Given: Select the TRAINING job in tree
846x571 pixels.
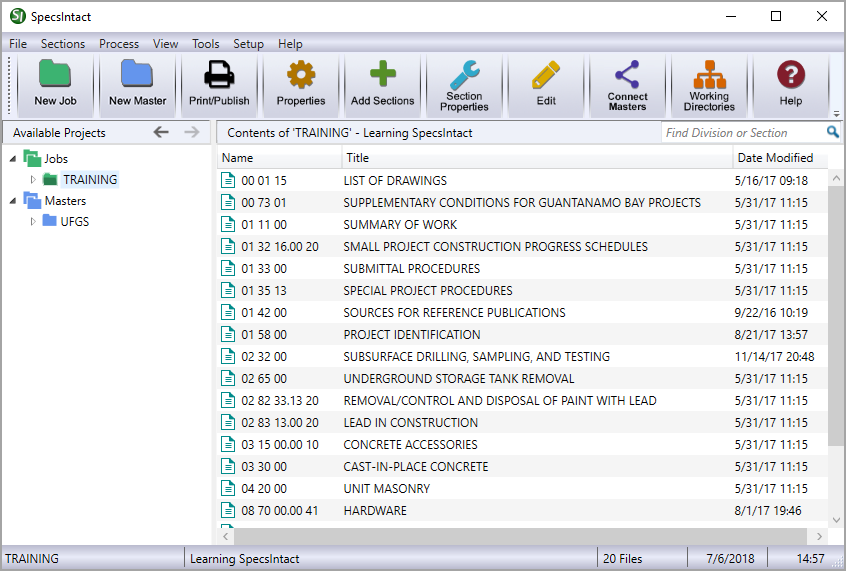Looking at the screenshot, I should click(x=90, y=179).
